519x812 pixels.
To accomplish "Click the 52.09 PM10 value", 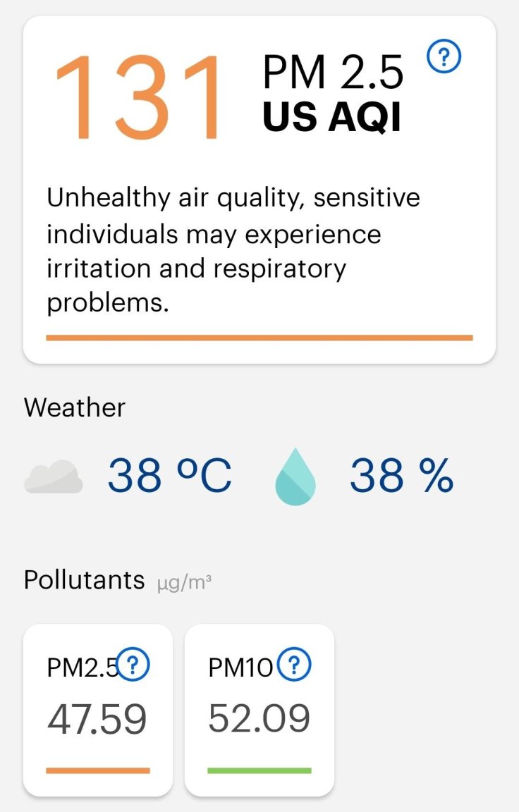I will click(x=259, y=718).
